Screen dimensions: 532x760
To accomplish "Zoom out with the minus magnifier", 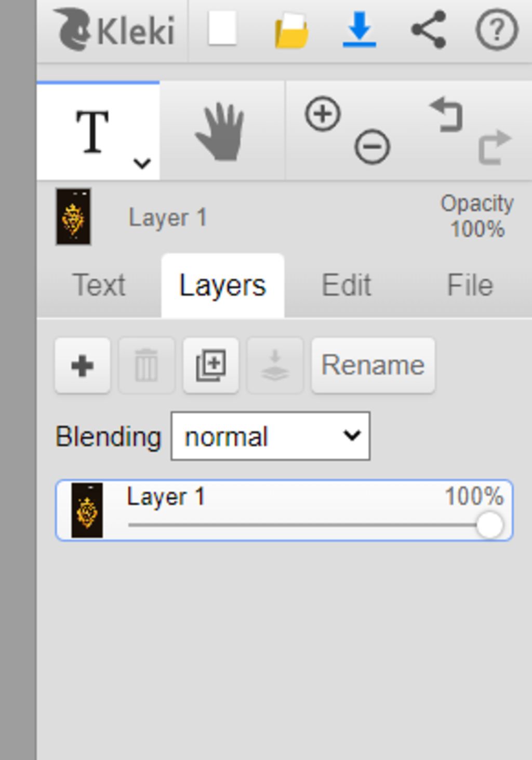I will click(373, 147).
